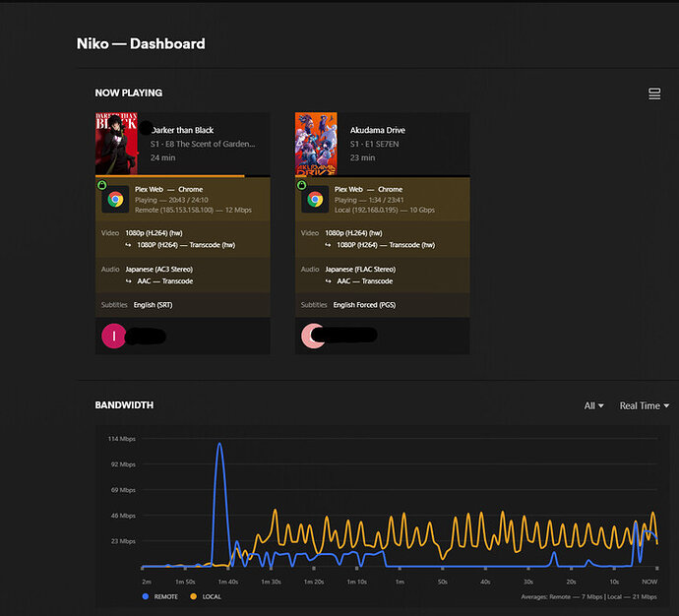Click the Chrome icon in Akudama Drive card

pyautogui.click(x=315, y=200)
